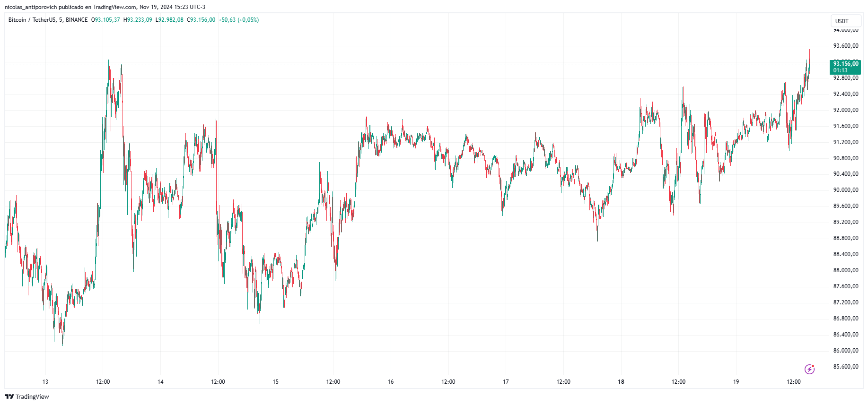Viewport: 868px width, 405px height.
Task: Click the Open value O93.105,37
Action: (x=105, y=20)
